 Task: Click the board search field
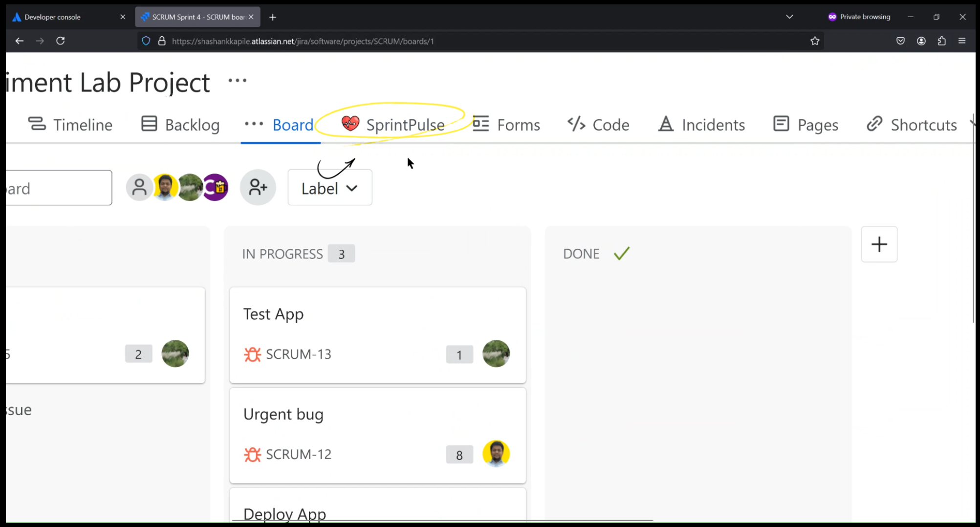coord(59,188)
